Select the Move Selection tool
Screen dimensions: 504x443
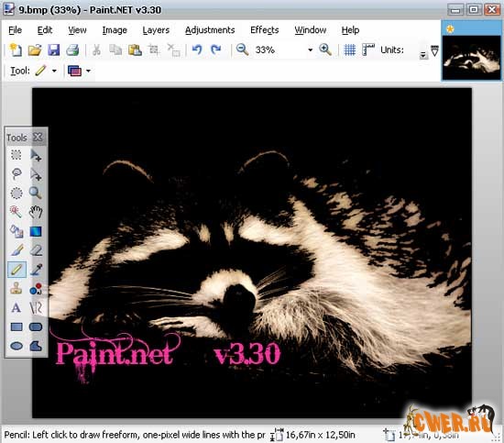tap(36, 174)
